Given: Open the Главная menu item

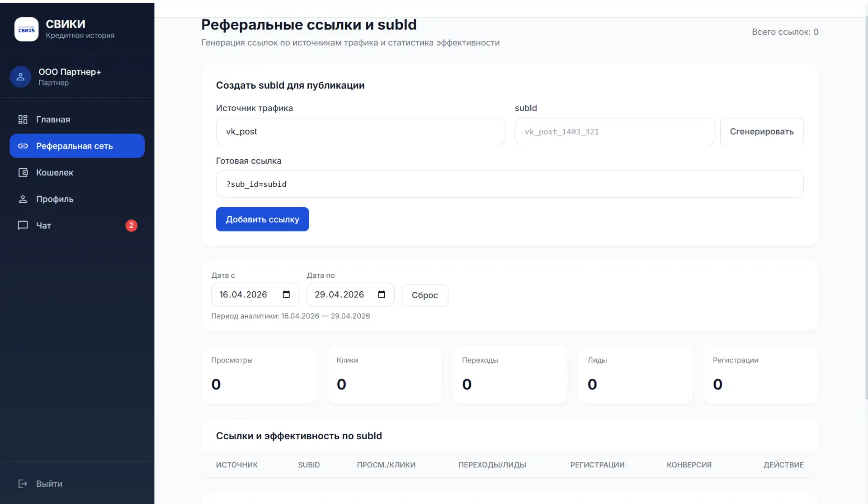Looking at the screenshot, I should pyautogui.click(x=77, y=119).
